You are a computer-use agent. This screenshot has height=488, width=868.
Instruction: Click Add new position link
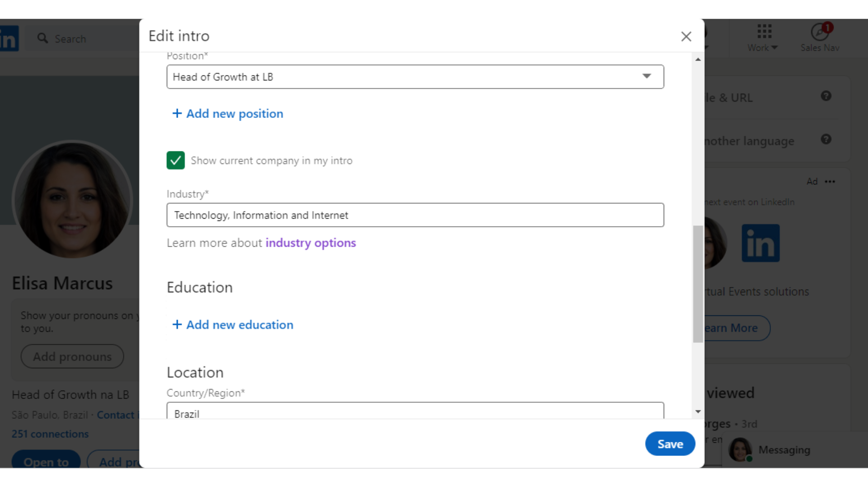pyautogui.click(x=228, y=114)
